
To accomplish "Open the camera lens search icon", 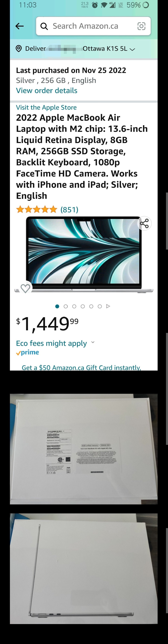I will click(141, 26).
